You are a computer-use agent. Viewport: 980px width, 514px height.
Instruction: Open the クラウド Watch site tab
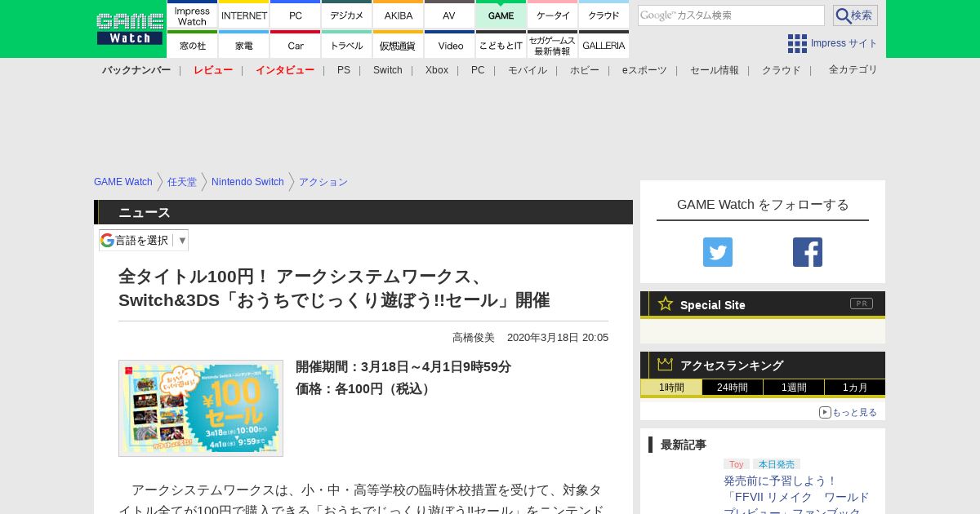[604, 15]
